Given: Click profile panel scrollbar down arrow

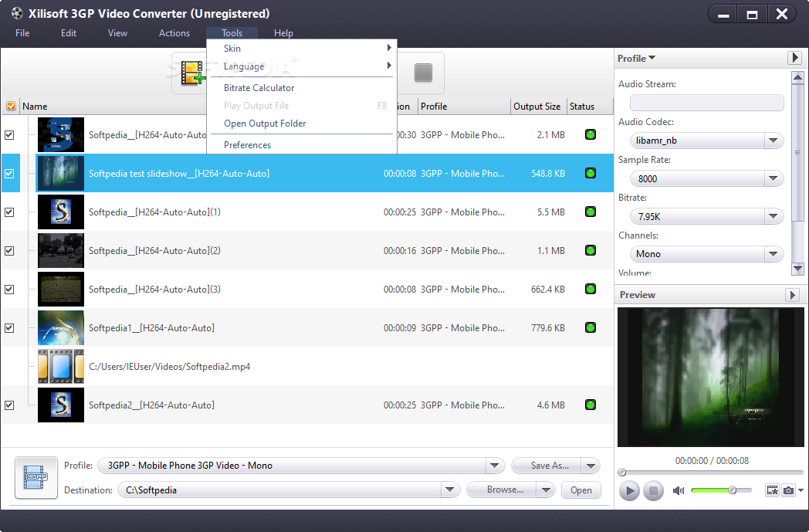Looking at the screenshot, I should click(x=797, y=269).
